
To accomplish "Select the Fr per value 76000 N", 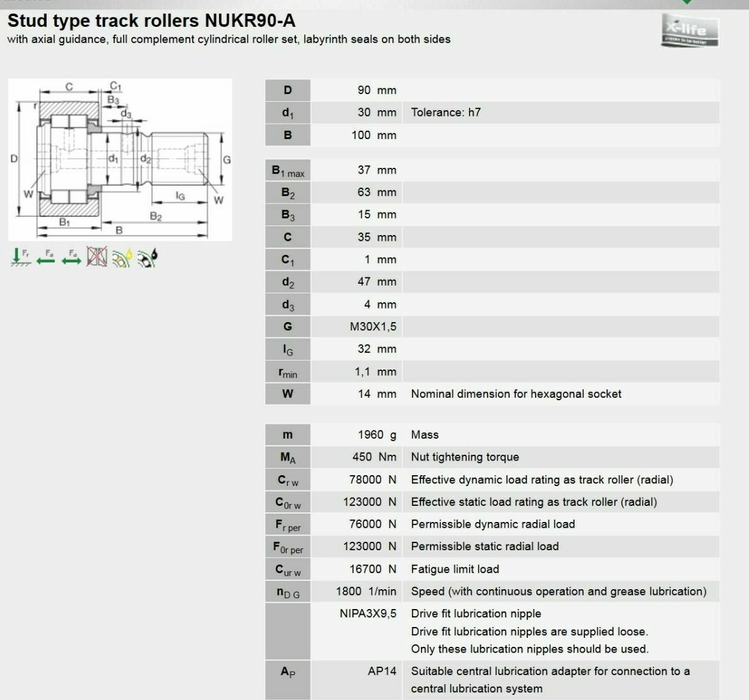I will point(373,524).
